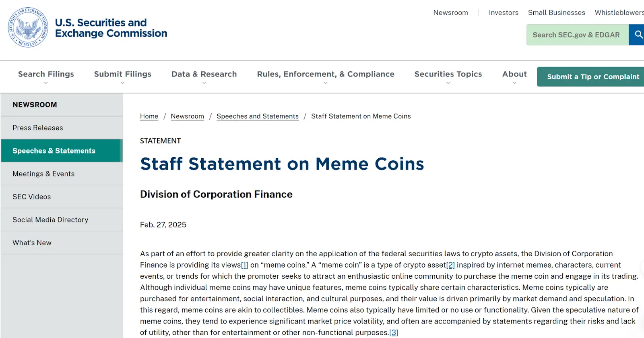Open SEC Videos in the sidebar
The width and height of the screenshot is (644, 338).
[62, 197]
